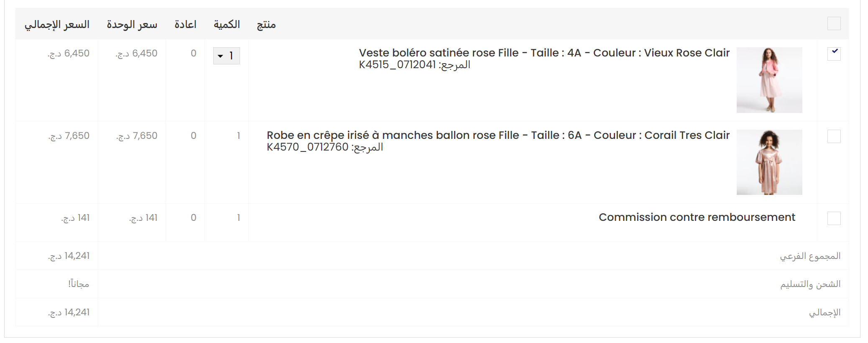Image resolution: width=868 pixels, height=343 pixels.
Task: Check the Robe en crêpe irisé row checkbox
Action: tap(834, 136)
